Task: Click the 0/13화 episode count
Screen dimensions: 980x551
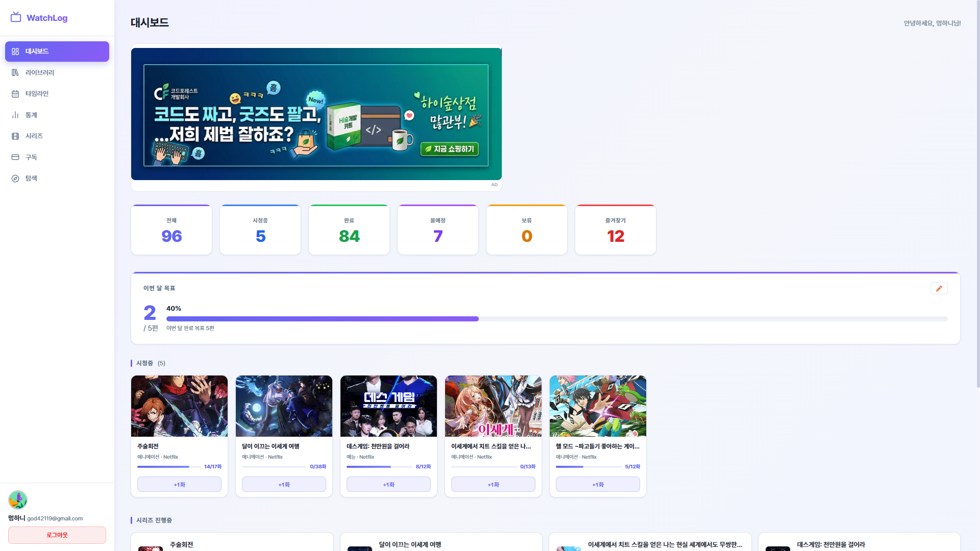Action: [x=528, y=467]
